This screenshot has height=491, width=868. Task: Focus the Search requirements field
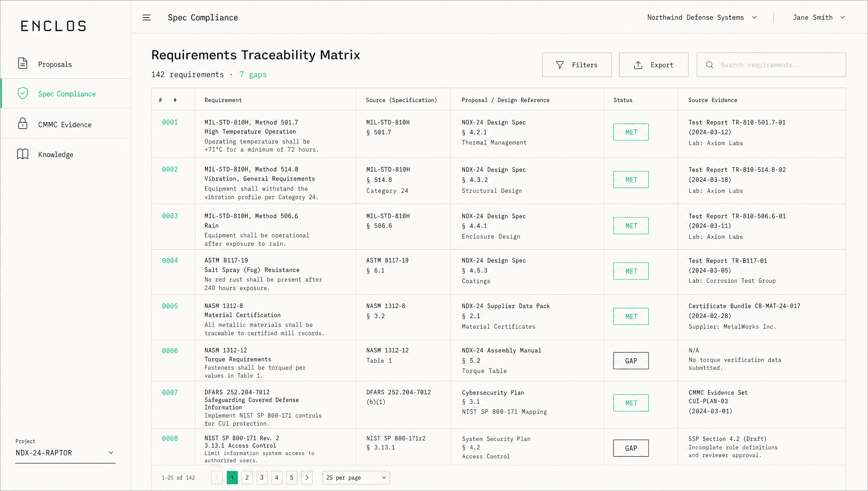pyautogui.click(x=771, y=65)
